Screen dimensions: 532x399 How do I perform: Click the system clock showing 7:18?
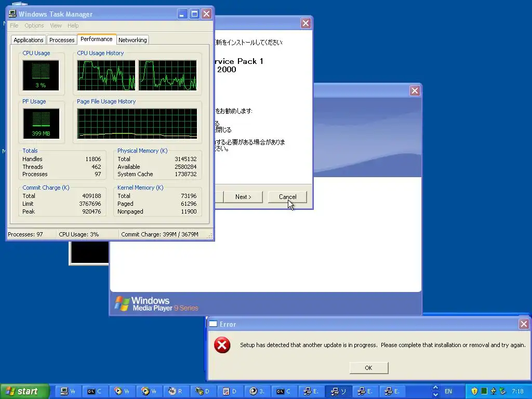click(518, 391)
